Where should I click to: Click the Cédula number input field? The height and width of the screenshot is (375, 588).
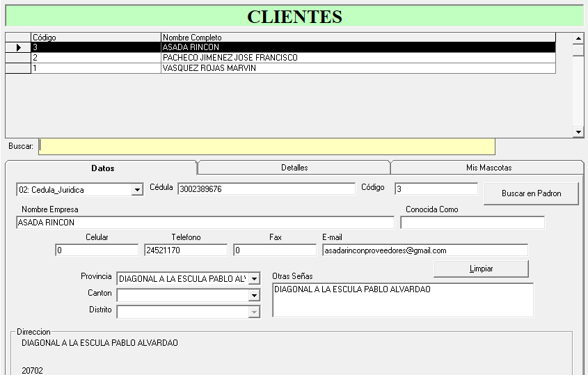click(266, 189)
